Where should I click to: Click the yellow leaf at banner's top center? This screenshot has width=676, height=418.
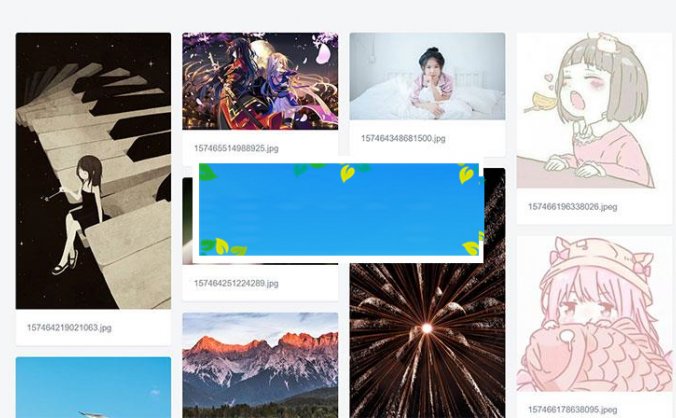pyautogui.click(x=347, y=173)
